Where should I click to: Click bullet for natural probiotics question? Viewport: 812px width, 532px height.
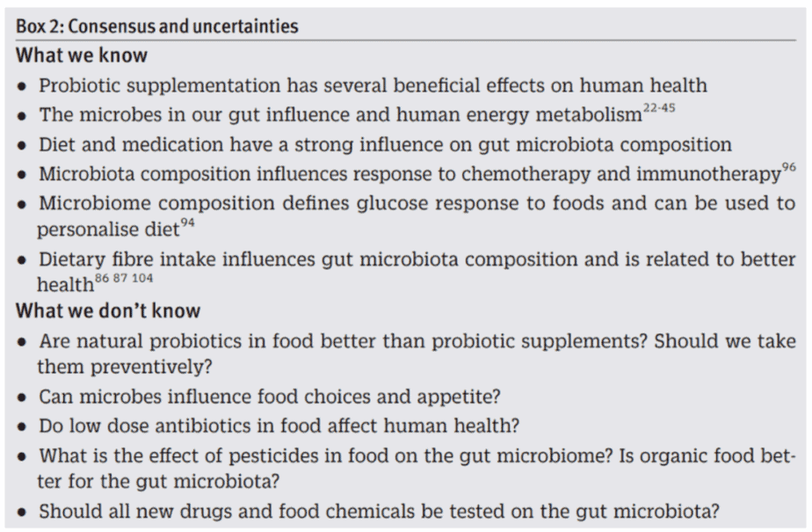pos(22,342)
